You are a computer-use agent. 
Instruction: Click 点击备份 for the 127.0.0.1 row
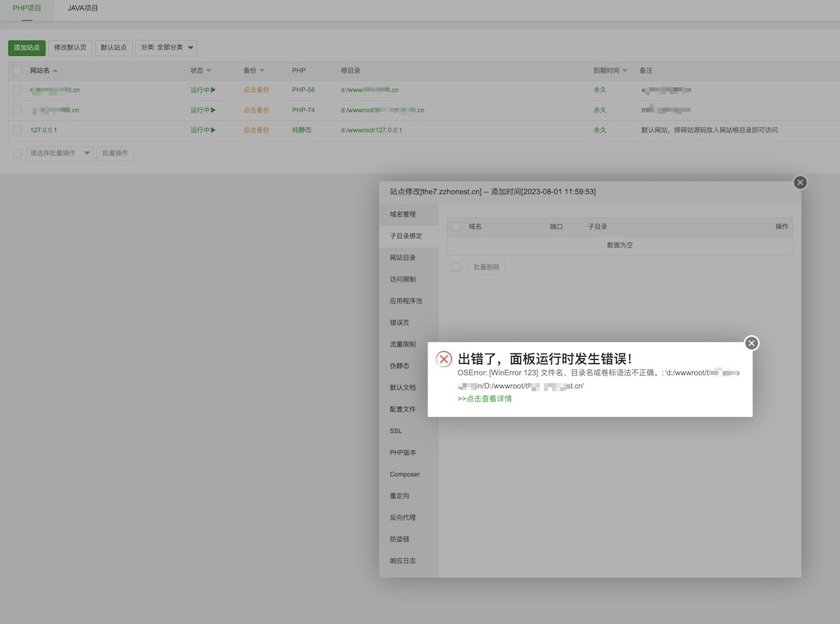coord(256,130)
